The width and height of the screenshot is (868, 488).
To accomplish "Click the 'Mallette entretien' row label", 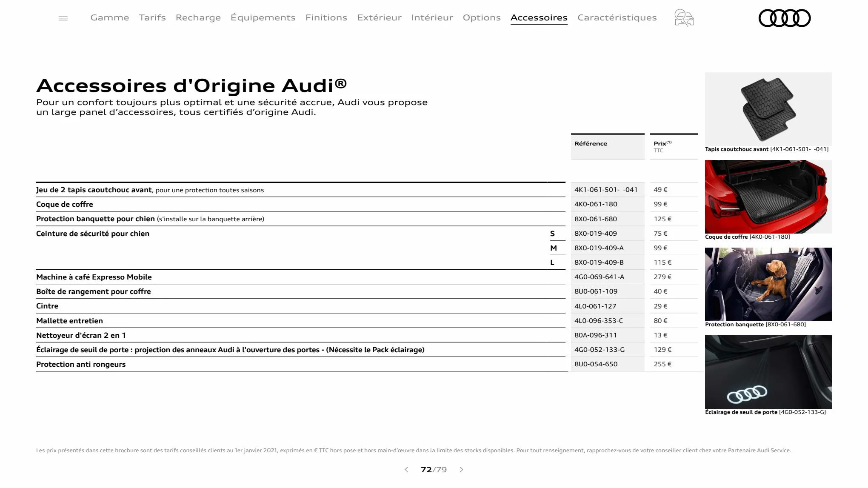I will [69, 321].
